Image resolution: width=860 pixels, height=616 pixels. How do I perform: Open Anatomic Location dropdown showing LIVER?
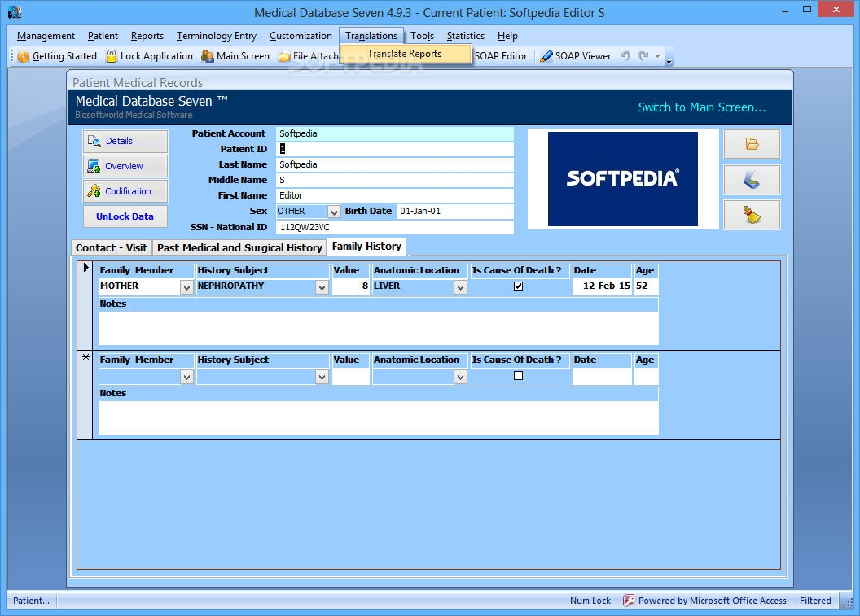click(x=460, y=287)
